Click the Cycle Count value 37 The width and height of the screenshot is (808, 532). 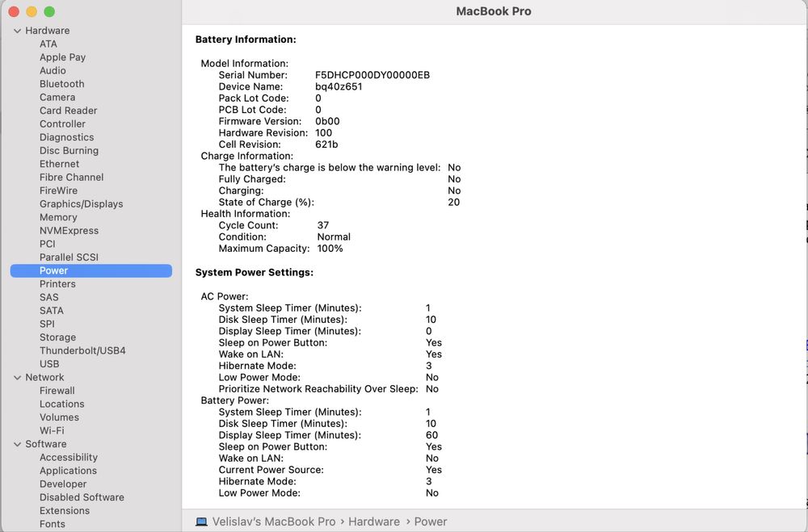(x=323, y=225)
